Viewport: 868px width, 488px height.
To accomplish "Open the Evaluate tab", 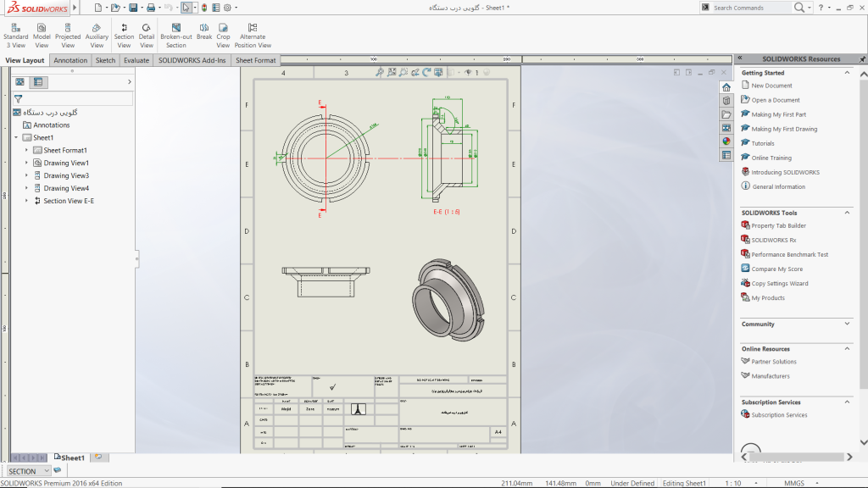I will point(136,60).
